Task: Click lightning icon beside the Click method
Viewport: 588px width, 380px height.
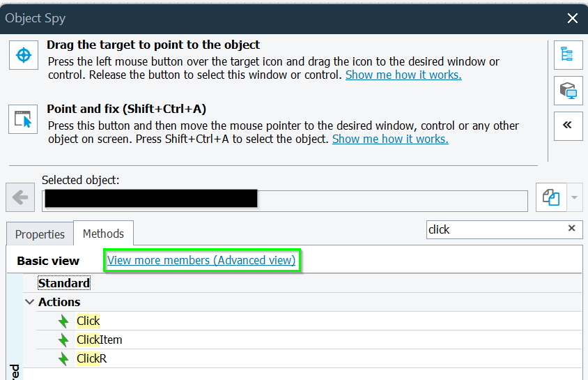Action: click(x=64, y=321)
